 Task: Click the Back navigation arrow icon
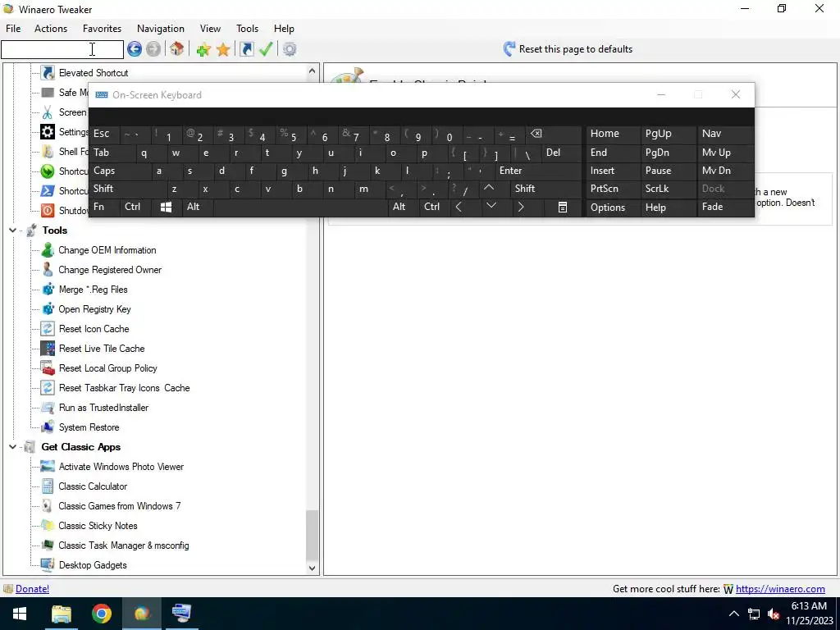tap(135, 49)
